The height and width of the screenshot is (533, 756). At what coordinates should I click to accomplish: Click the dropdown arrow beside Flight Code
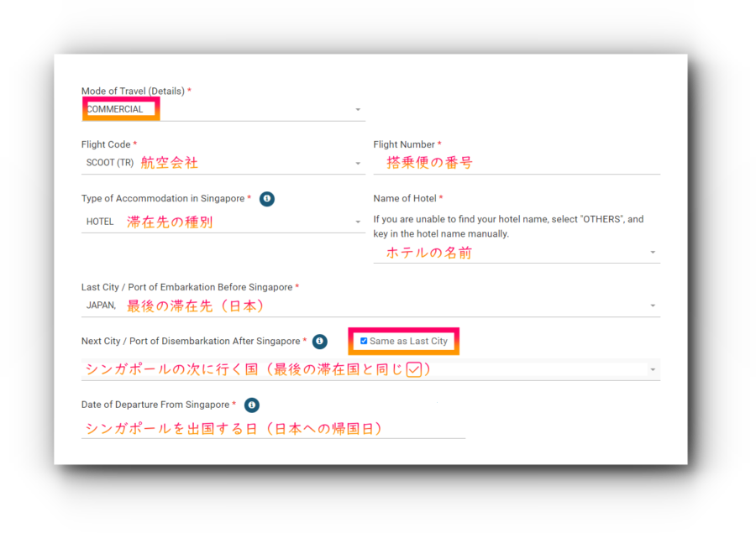click(358, 163)
